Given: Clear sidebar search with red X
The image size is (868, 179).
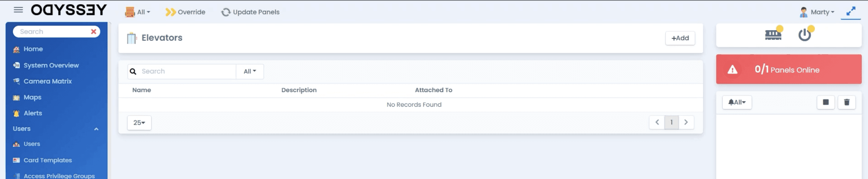Looking at the screenshot, I should 93,32.
